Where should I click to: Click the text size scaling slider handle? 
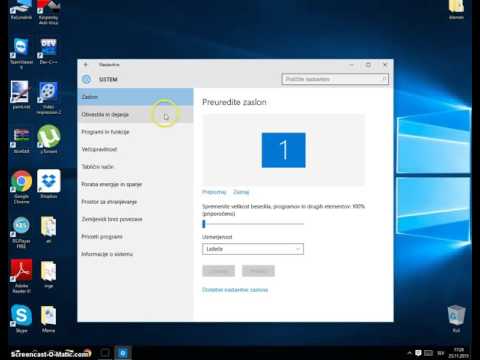click(204, 224)
